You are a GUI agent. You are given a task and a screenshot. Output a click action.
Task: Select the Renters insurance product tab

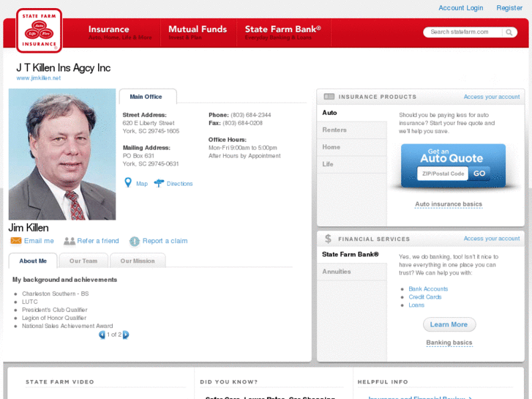(352, 130)
